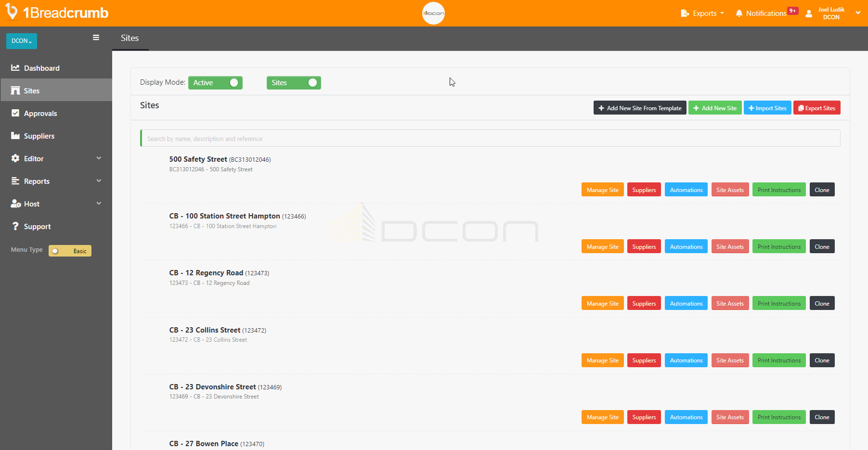The height and width of the screenshot is (450, 868).
Task: Select the Sites tab
Action: click(130, 38)
